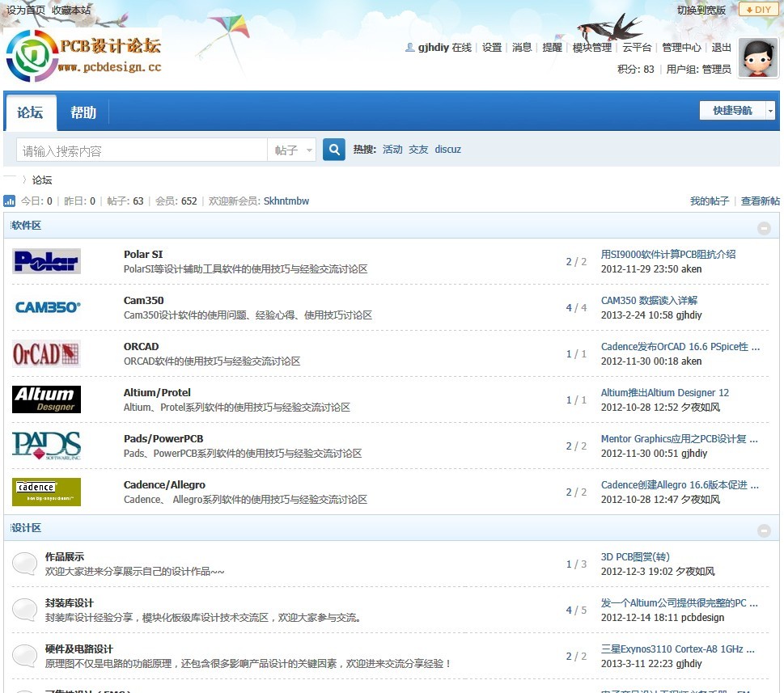The image size is (784, 693).
Task: Open the 作品展示 forum title
Action: (65, 556)
